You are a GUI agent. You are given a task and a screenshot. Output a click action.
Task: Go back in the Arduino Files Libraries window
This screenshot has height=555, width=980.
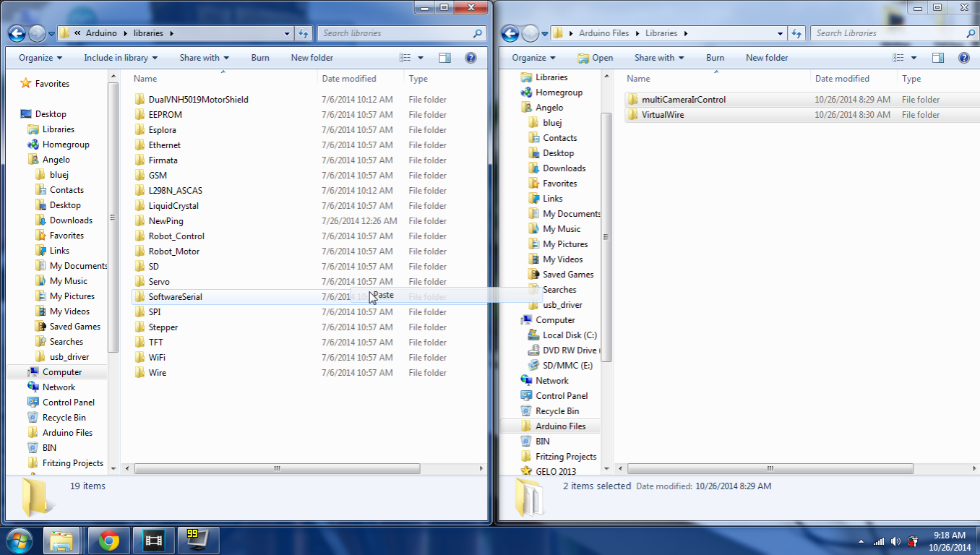pyautogui.click(x=510, y=33)
